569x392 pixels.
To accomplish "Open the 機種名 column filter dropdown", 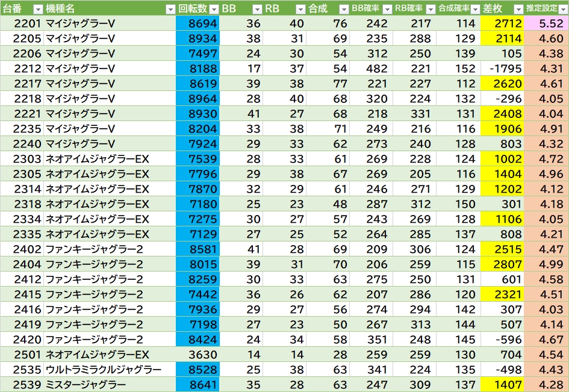I will coord(170,10).
